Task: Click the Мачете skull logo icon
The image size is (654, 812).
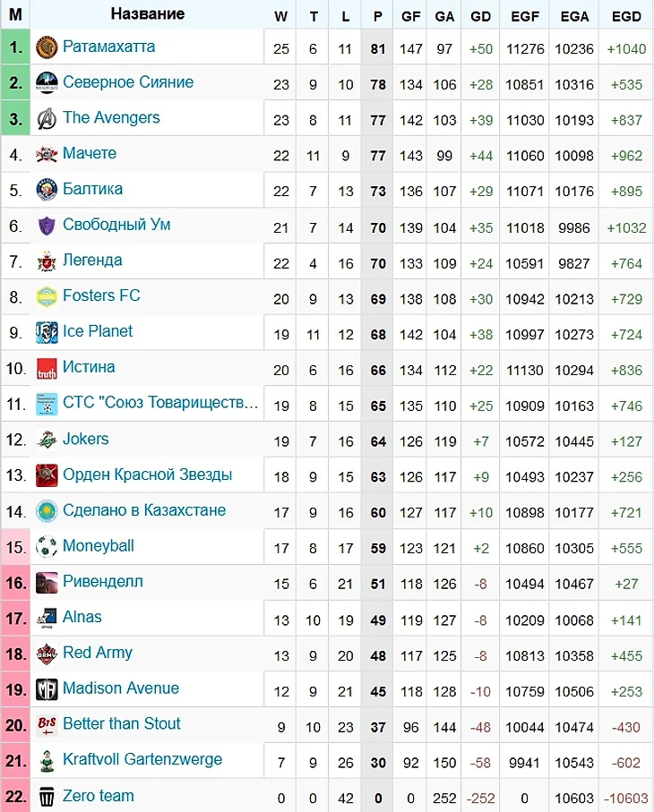Action: tap(47, 154)
